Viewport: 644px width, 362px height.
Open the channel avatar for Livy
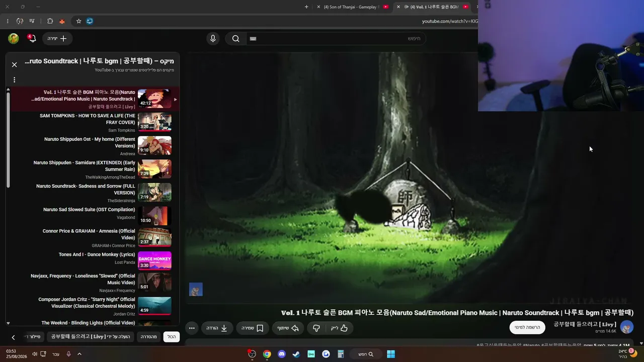pyautogui.click(x=627, y=327)
